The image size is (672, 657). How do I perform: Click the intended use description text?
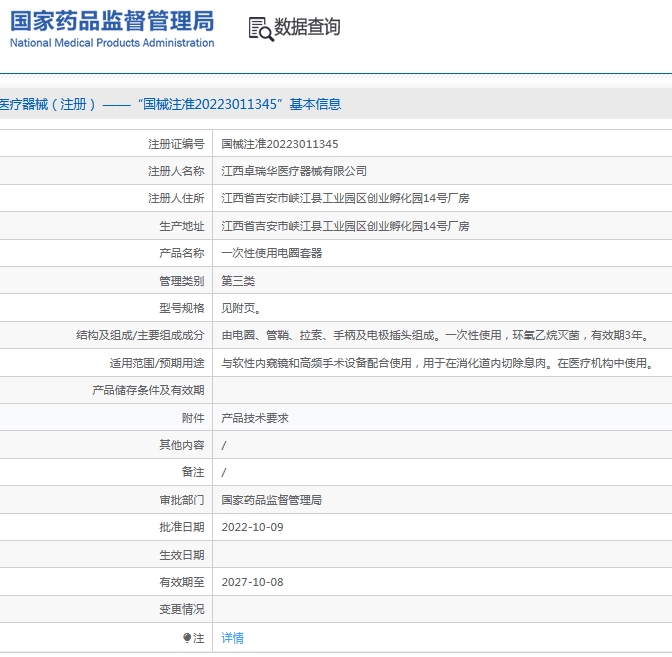(x=438, y=363)
